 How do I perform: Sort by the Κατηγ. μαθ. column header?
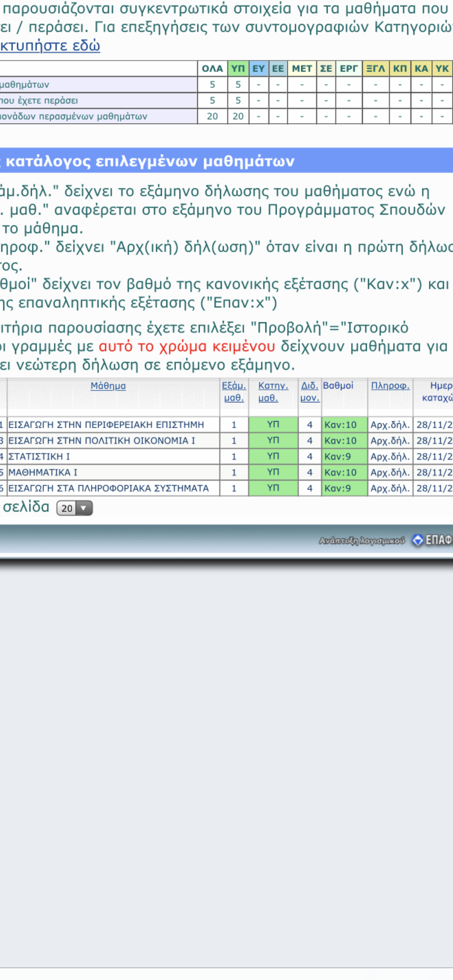(x=273, y=391)
